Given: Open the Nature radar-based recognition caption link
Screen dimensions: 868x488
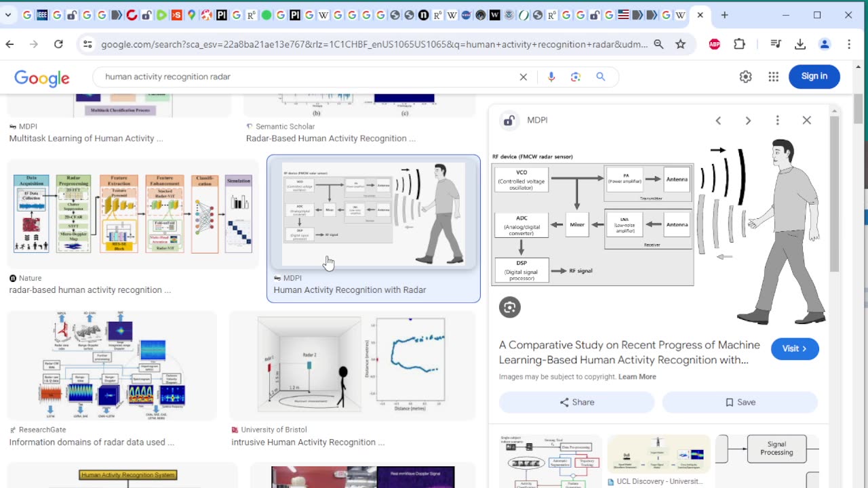Looking at the screenshot, I should pyautogui.click(x=90, y=290).
